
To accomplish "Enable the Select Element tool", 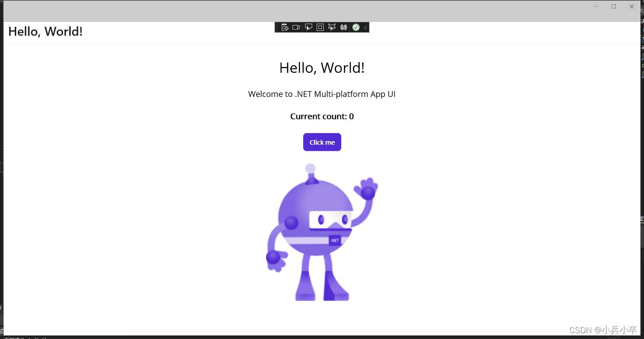I will pyautogui.click(x=309, y=27).
